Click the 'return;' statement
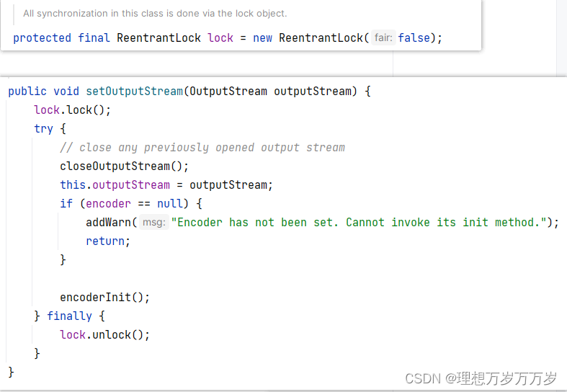567x392 pixels. [x=108, y=241]
